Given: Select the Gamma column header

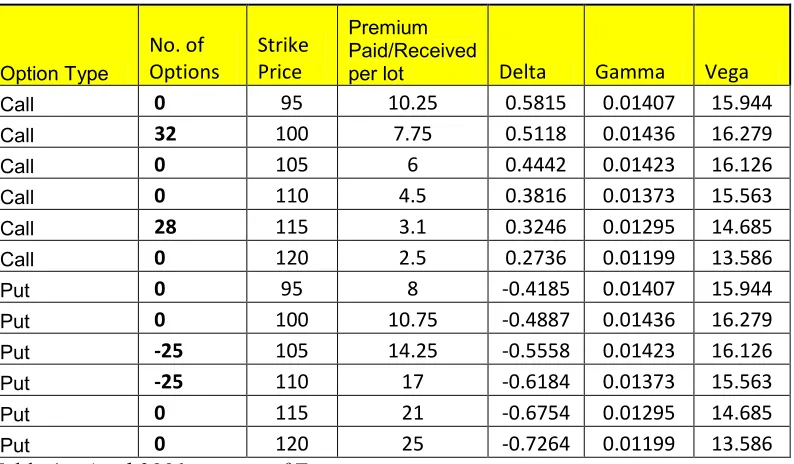Looking at the screenshot, I should [639, 45].
